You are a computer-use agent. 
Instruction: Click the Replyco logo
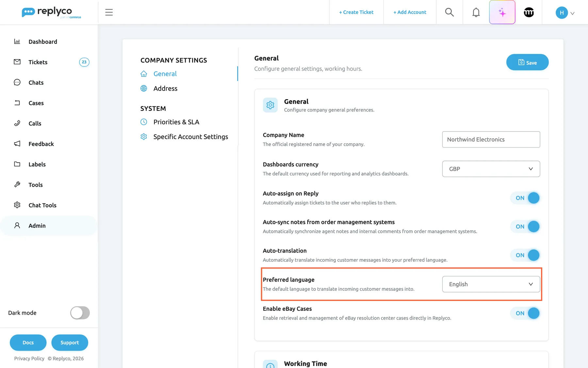tap(51, 12)
